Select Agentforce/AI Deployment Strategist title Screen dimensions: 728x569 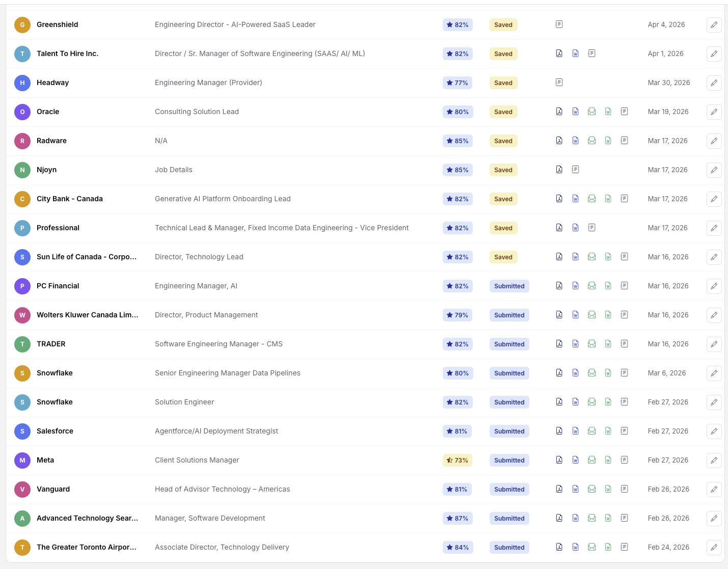(x=217, y=431)
